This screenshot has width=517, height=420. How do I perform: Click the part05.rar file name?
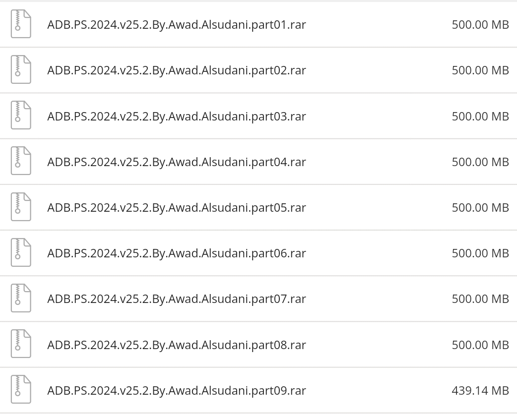(176, 207)
